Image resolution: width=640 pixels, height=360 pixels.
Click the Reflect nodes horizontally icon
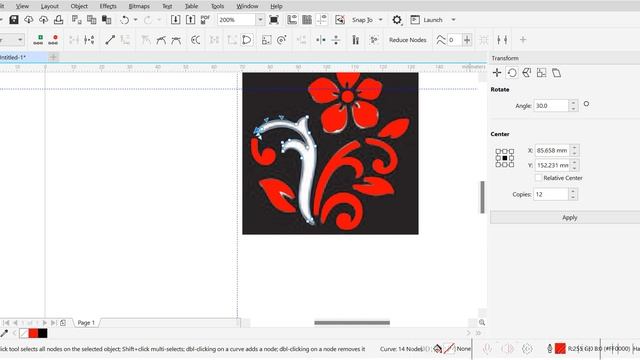pos(321,40)
